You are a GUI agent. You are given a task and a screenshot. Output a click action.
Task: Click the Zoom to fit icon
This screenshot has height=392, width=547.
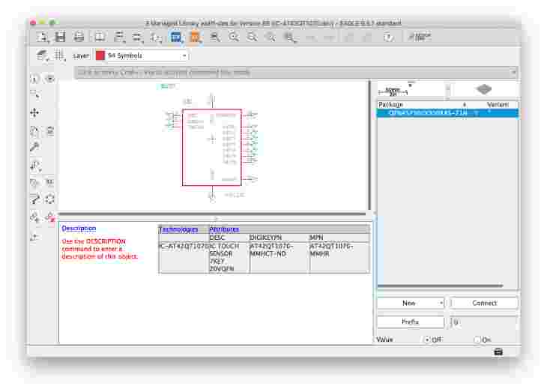point(215,37)
